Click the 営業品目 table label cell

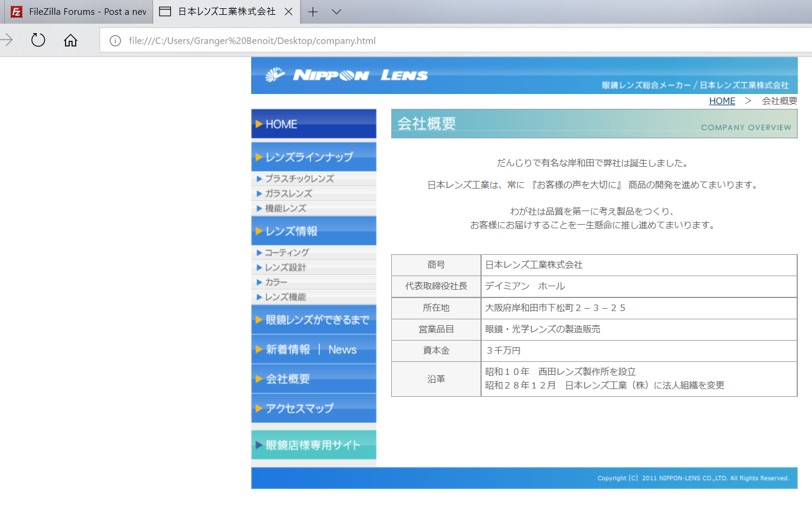pyautogui.click(x=436, y=329)
